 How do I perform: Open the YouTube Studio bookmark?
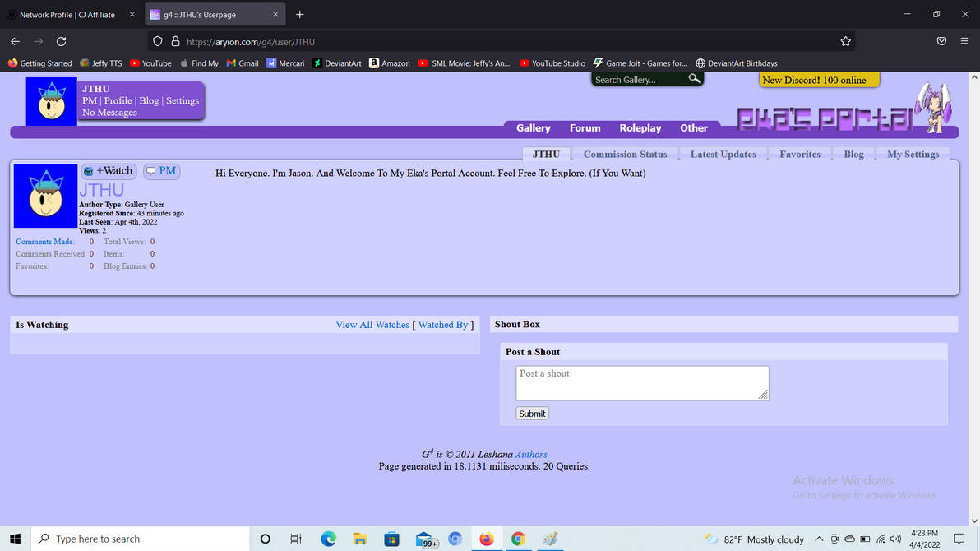click(552, 63)
